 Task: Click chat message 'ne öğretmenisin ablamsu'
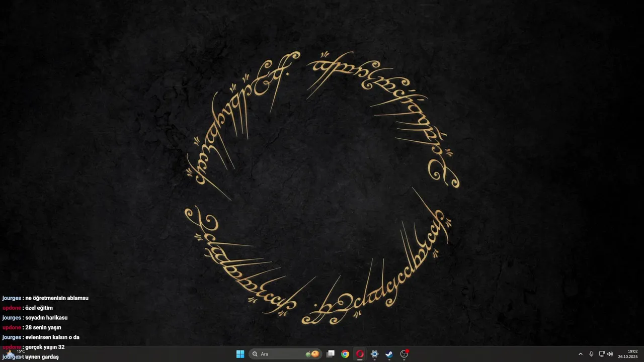tap(57, 298)
